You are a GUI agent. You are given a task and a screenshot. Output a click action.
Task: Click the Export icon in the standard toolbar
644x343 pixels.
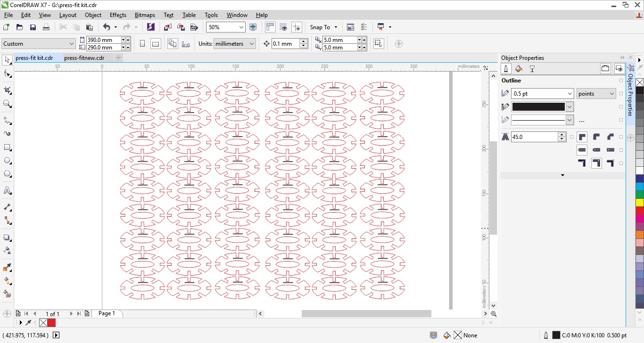(x=181, y=27)
